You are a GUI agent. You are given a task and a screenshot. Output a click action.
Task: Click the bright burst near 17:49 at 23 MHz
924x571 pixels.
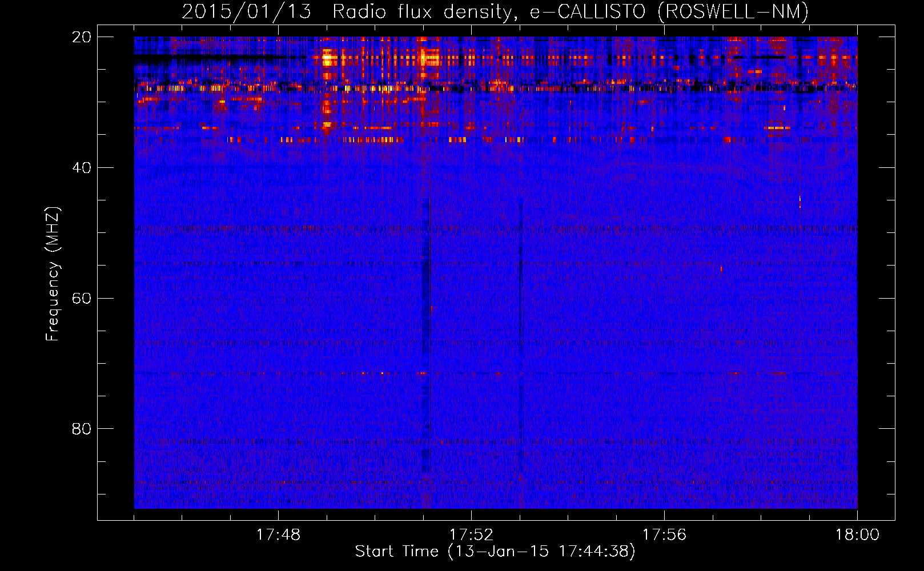click(x=328, y=58)
